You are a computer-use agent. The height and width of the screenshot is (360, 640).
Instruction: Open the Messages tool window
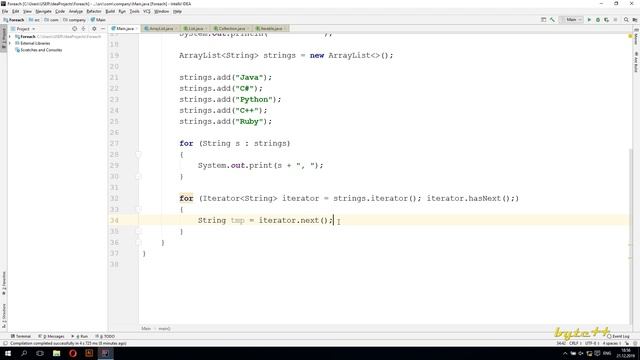[x=51, y=336]
